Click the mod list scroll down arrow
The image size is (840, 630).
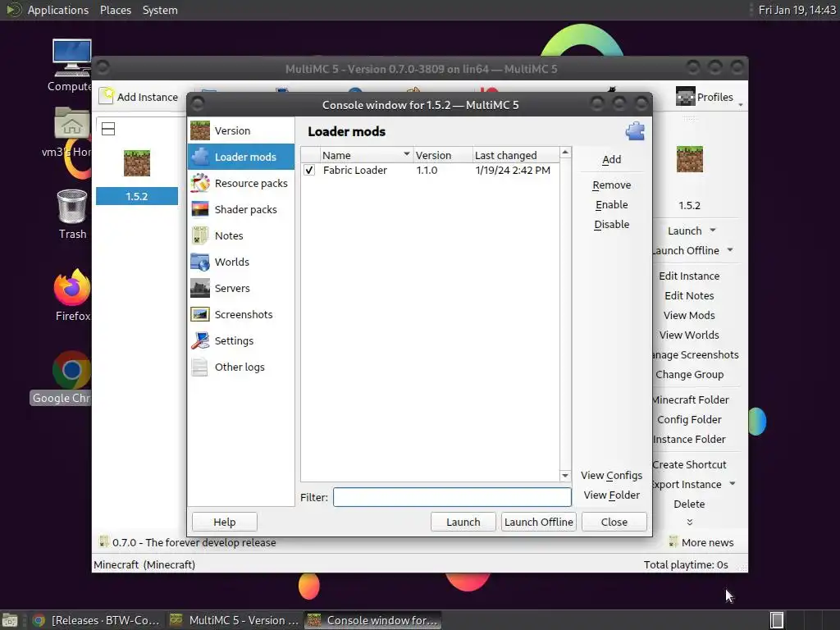565,476
